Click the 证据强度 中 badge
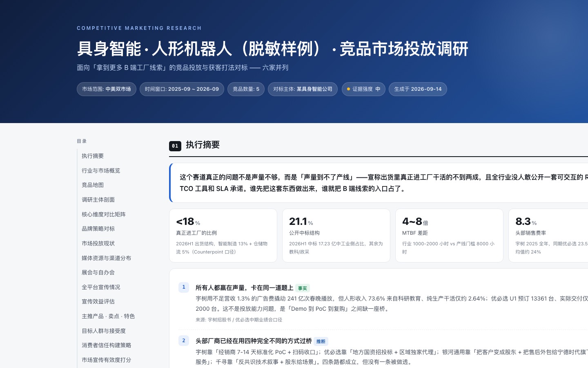 pyautogui.click(x=363, y=89)
